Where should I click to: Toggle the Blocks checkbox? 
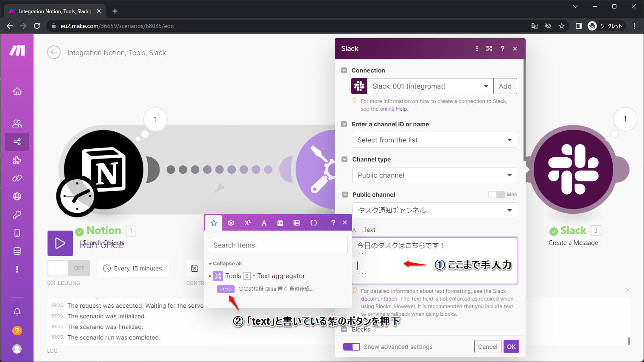tap(344, 329)
